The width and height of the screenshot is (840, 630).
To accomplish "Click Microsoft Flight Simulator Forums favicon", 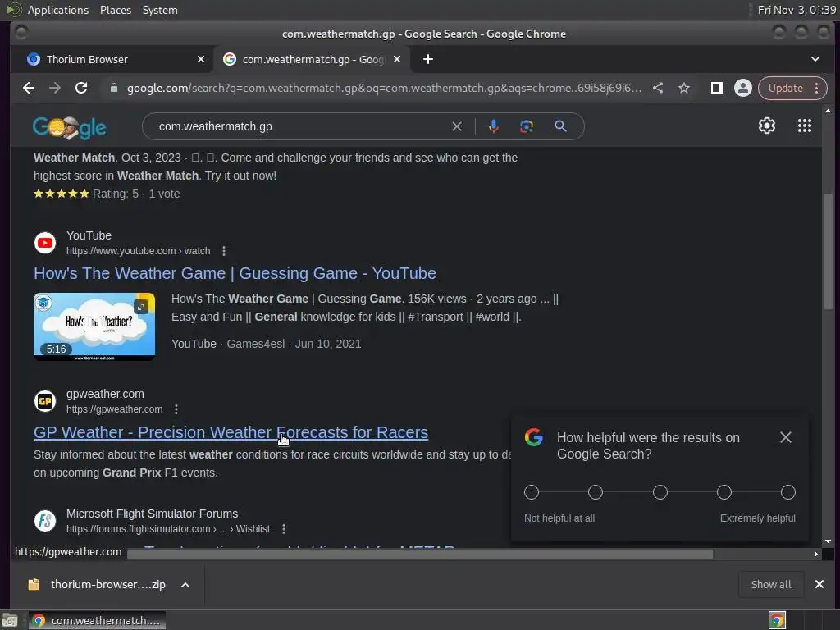I will (45, 521).
